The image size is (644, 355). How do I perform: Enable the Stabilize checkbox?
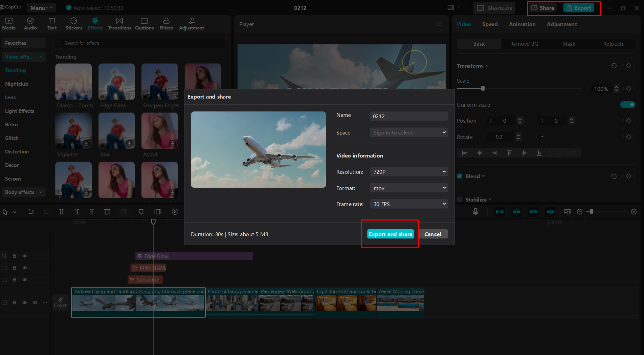click(x=459, y=200)
